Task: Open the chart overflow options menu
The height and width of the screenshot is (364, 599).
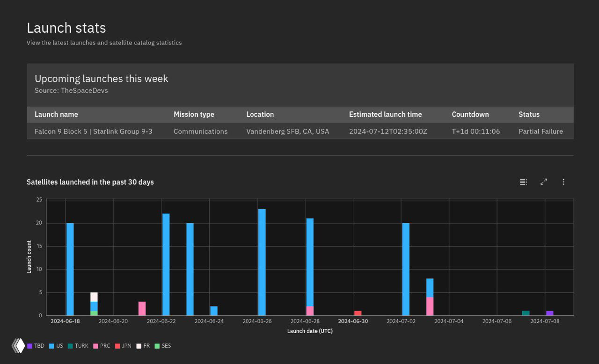Action: pos(563,182)
